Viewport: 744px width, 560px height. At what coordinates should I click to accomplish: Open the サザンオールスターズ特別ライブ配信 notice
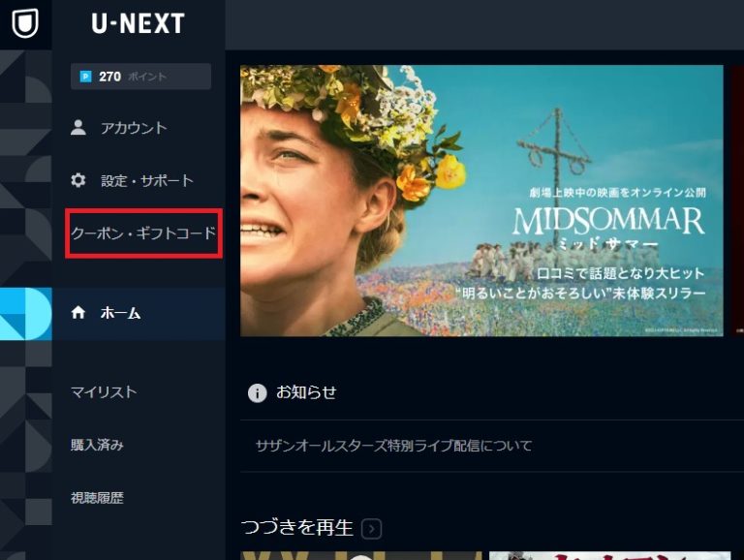click(x=394, y=446)
